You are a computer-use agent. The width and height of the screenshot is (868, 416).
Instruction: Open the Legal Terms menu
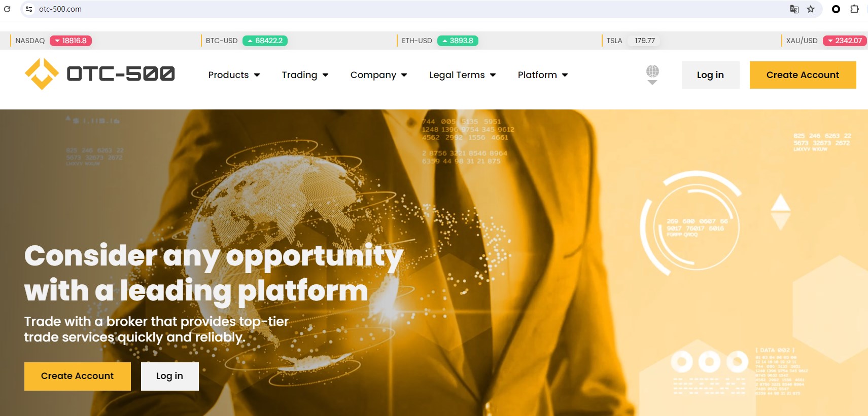462,75
